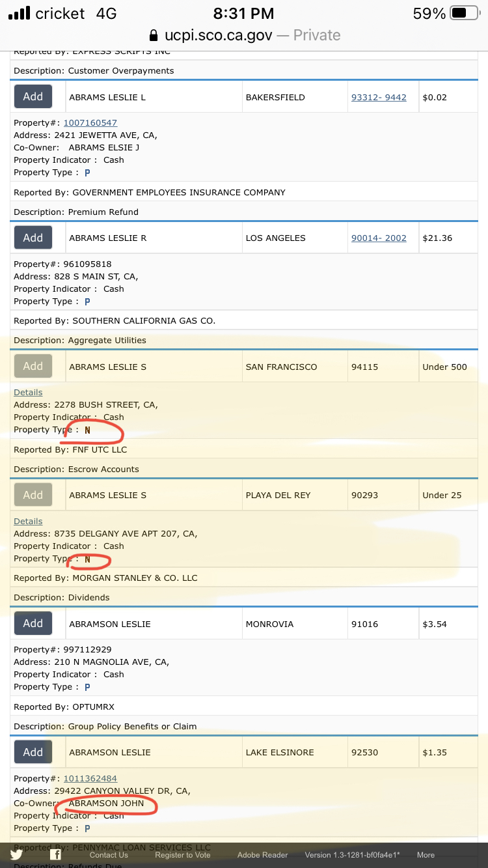The image size is (488, 868).
Task: Select the ABRAMS LESLIE R owner name
Action: 108,238
